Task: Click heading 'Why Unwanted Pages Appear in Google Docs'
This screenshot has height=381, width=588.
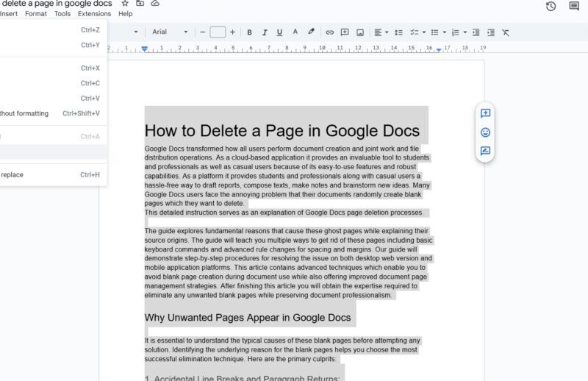Action: pos(248,318)
